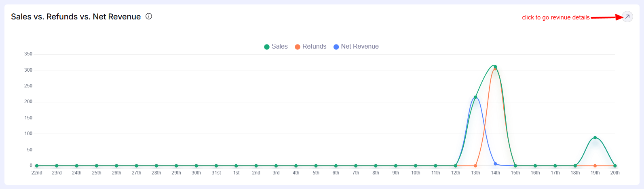The height and width of the screenshot is (189, 644).
Task: Select the blue Net Revenue point on 14th
Action: [x=495, y=164]
